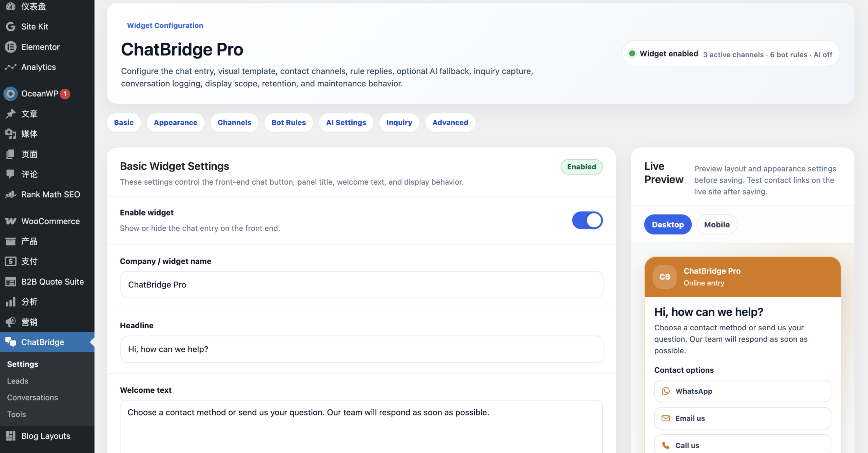This screenshot has height=453, width=868.
Task: Click the megaphone icon for 营销
Action: 11,322
